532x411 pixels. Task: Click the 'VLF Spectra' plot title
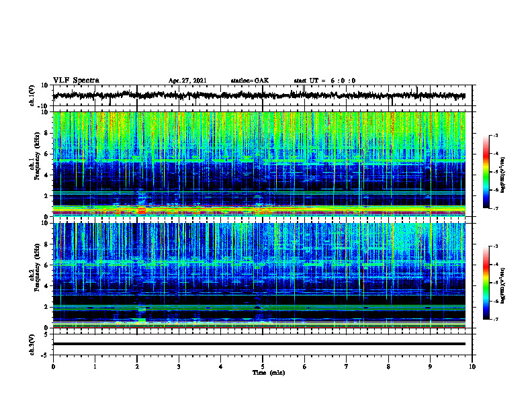click(76, 81)
